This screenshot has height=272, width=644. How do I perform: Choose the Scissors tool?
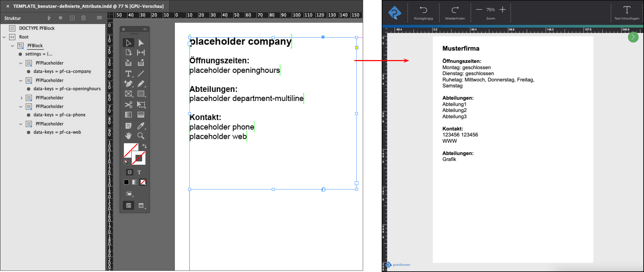coord(128,105)
